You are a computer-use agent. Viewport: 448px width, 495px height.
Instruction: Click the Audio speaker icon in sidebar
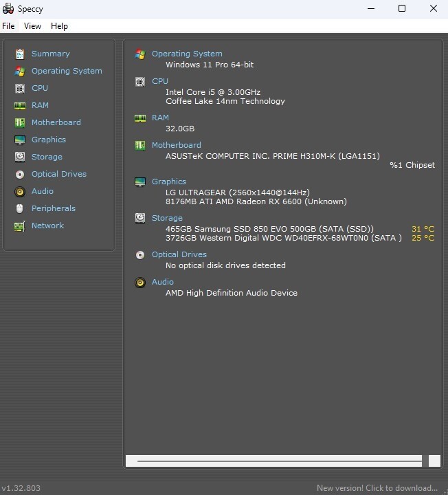click(x=20, y=191)
